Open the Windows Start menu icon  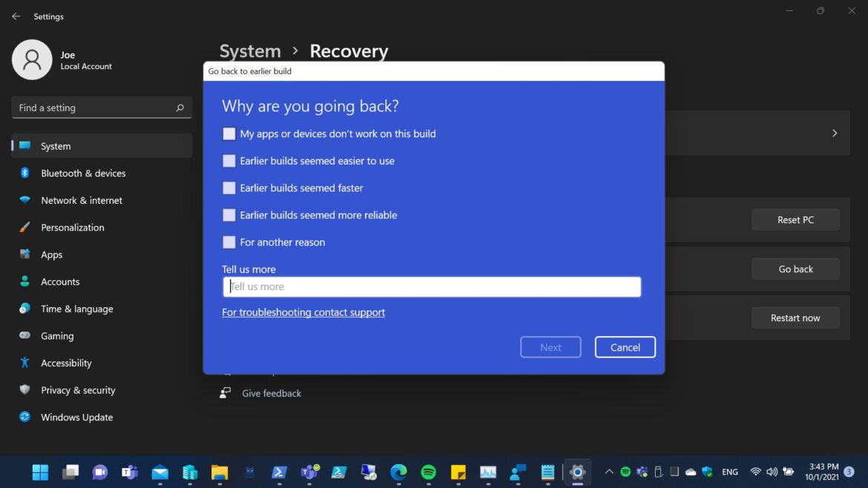click(x=40, y=472)
